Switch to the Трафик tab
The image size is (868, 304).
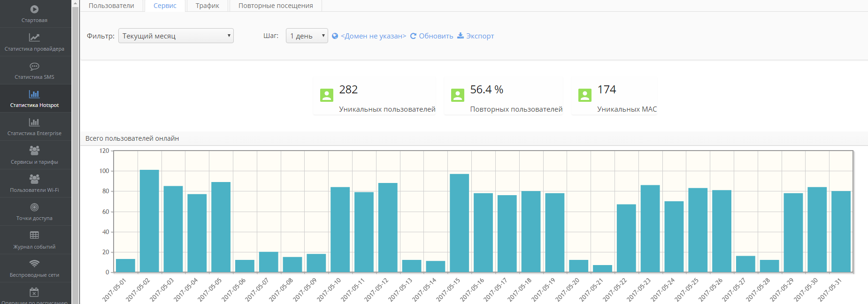pyautogui.click(x=207, y=6)
